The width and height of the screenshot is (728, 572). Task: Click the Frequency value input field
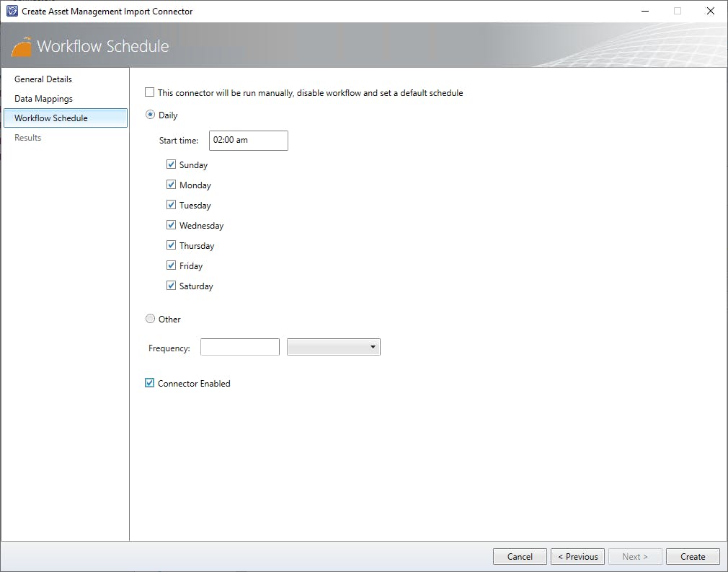(x=239, y=347)
